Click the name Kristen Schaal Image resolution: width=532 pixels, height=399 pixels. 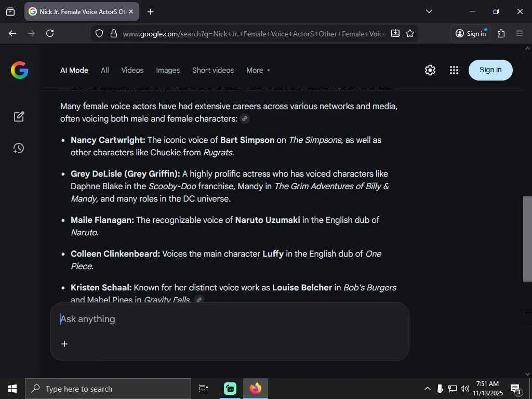(101, 287)
